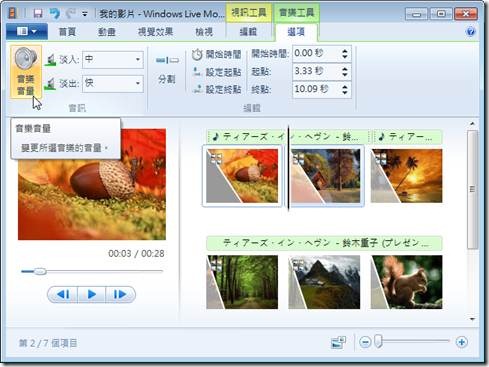Click the Split tool icon
This screenshot has height=367, width=489.
tap(167, 60)
